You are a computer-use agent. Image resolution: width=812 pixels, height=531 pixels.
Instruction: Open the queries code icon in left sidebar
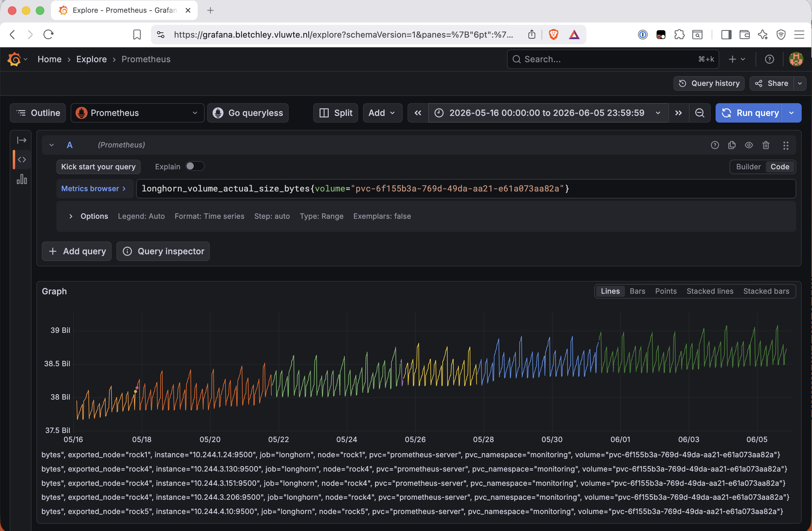point(22,160)
